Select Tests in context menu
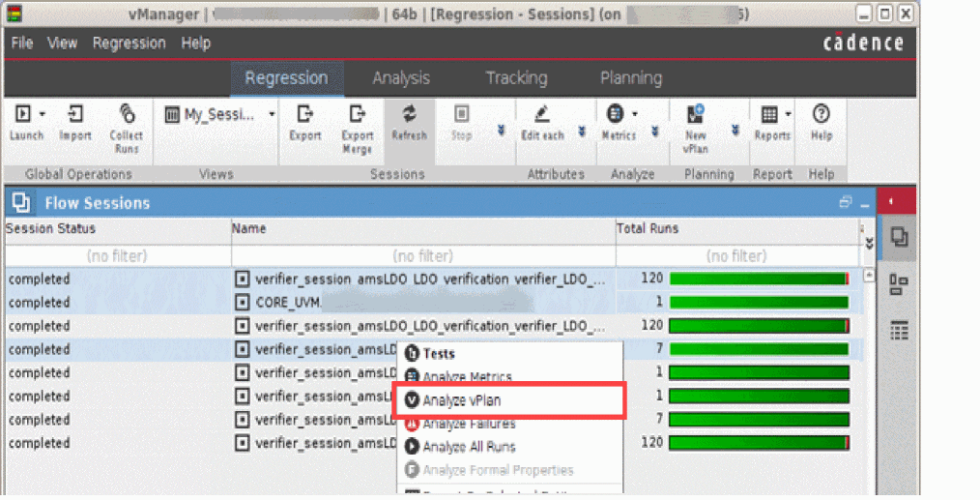This screenshot has width=980, height=500. click(510, 354)
